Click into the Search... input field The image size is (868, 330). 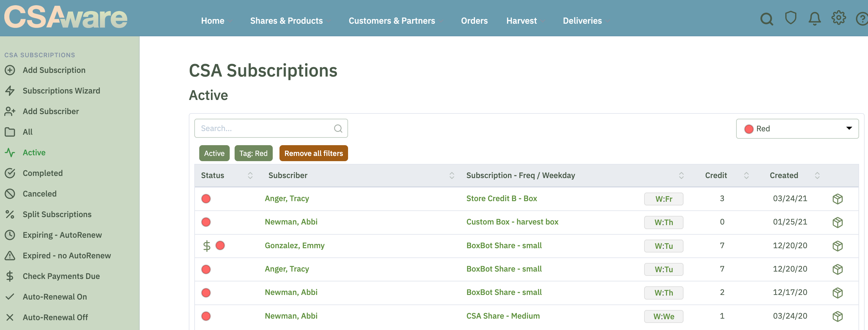(x=271, y=128)
